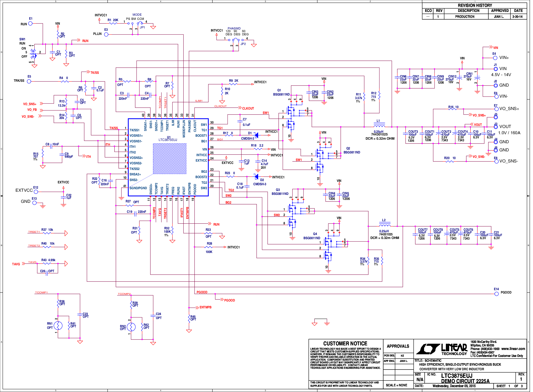
Task: Click the D1 CMDSH-3 diode symbol
Action: (256, 135)
